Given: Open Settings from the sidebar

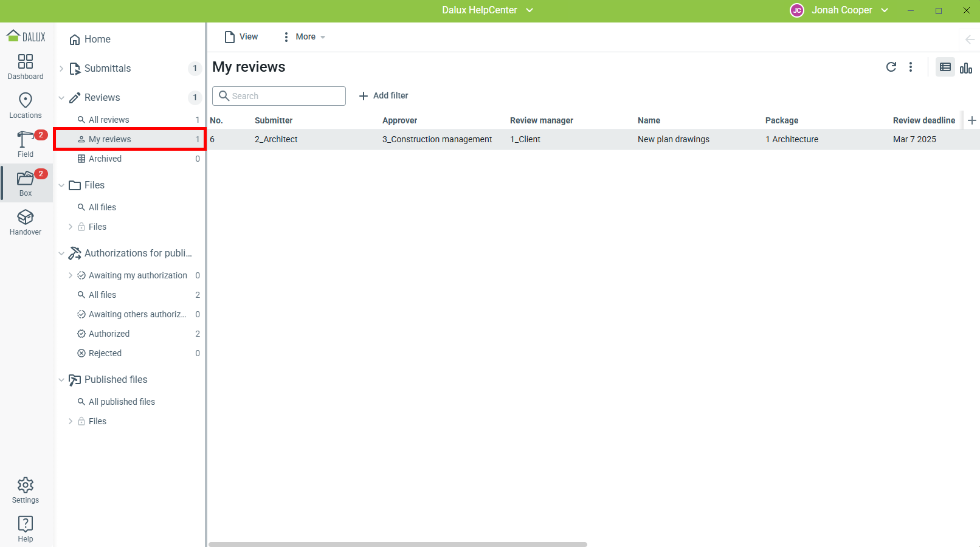Looking at the screenshot, I should click(x=26, y=490).
